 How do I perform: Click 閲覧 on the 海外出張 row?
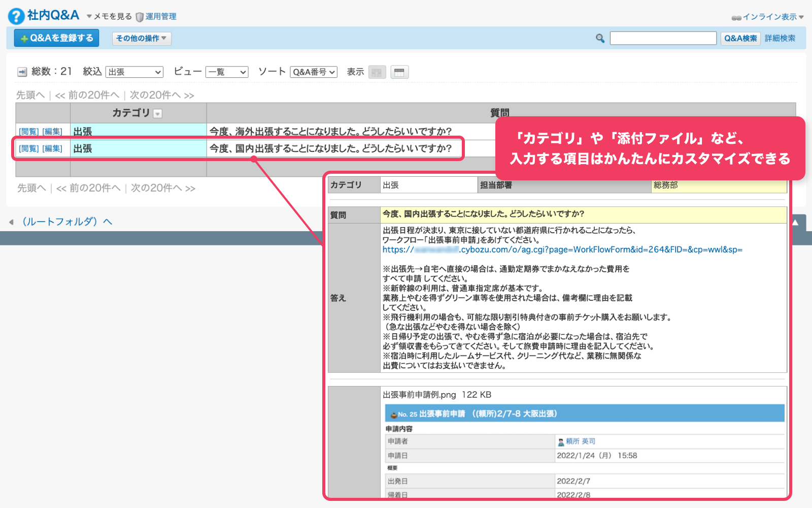pyautogui.click(x=29, y=132)
